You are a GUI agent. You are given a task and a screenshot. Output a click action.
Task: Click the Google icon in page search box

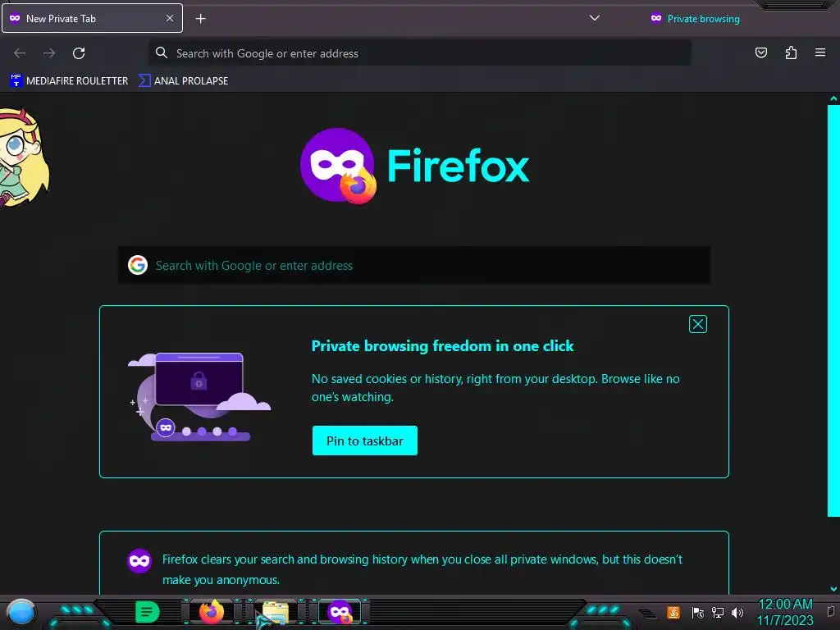[x=138, y=265]
